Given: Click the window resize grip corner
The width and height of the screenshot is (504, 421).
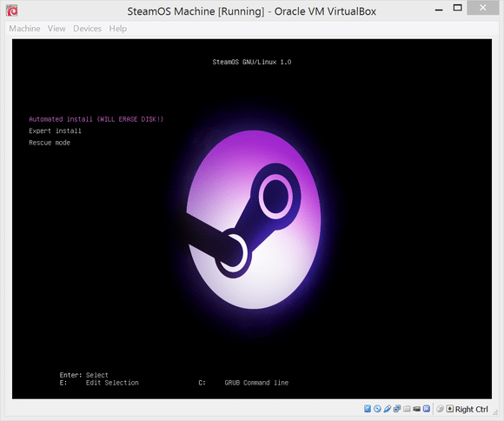Looking at the screenshot, I should click(x=495, y=412).
